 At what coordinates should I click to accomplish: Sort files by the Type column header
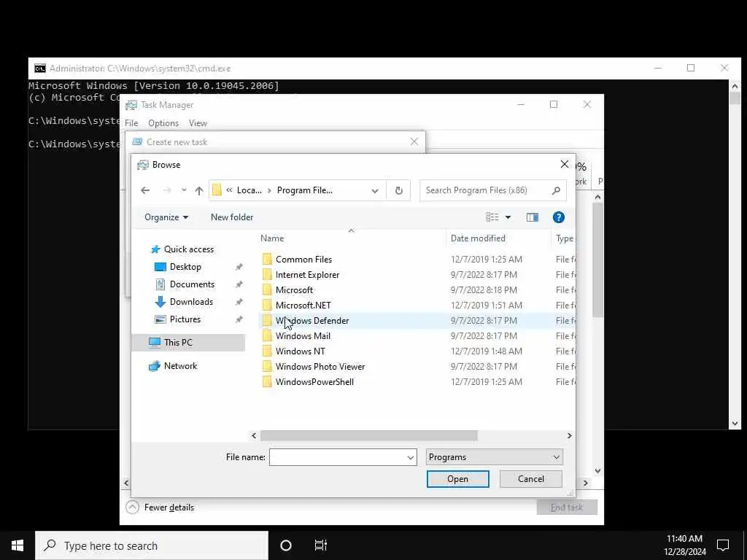[x=564, y=238]
